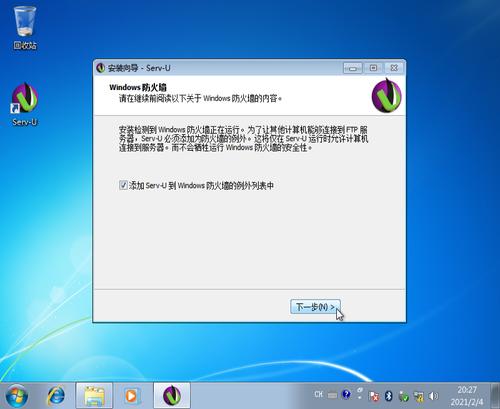
Task: Select Serv-U installer taskbar button
Action: pyautogui.click(x=172, y=396)
